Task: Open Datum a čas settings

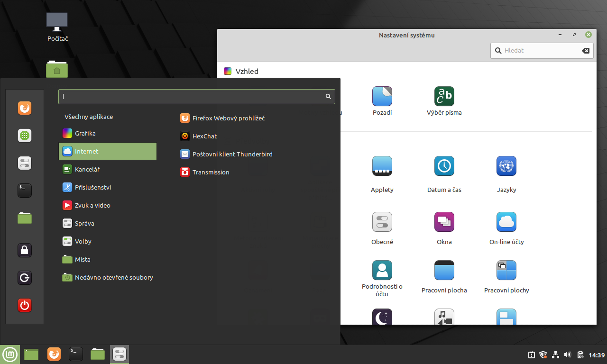Action: click(x=444, y=166)
